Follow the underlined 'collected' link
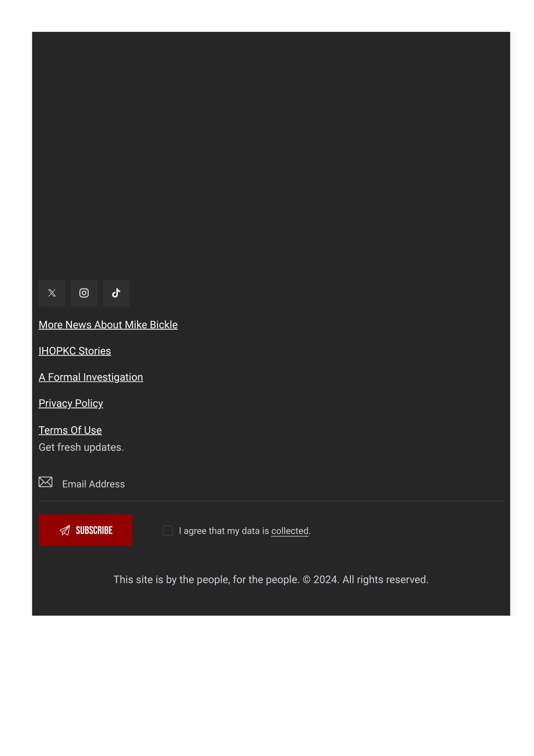Image resolution: width=534 pixels, height=756 pixels. 290,531
